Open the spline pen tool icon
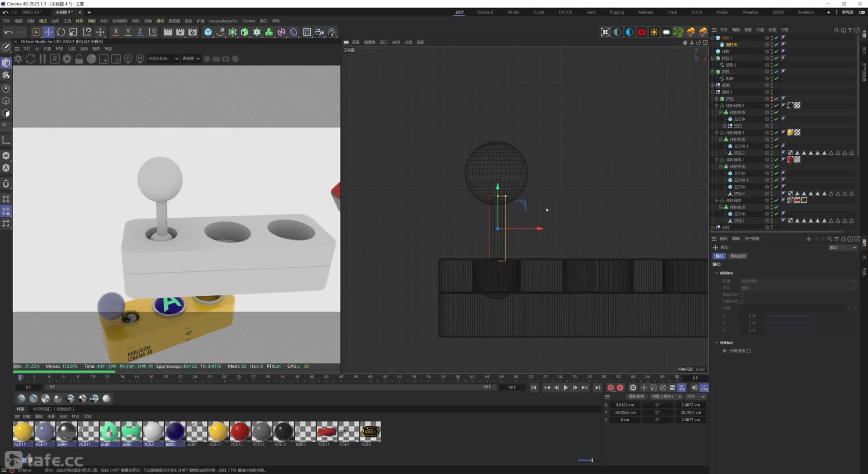868x474 pixels. pyautogui.click(x=220, y=32)
